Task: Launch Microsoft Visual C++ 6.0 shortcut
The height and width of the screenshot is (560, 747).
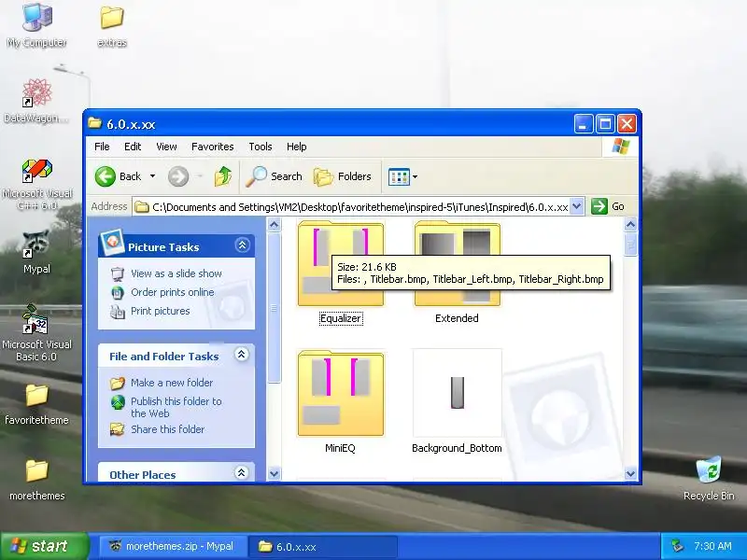Action: click(x=36, y=184)
